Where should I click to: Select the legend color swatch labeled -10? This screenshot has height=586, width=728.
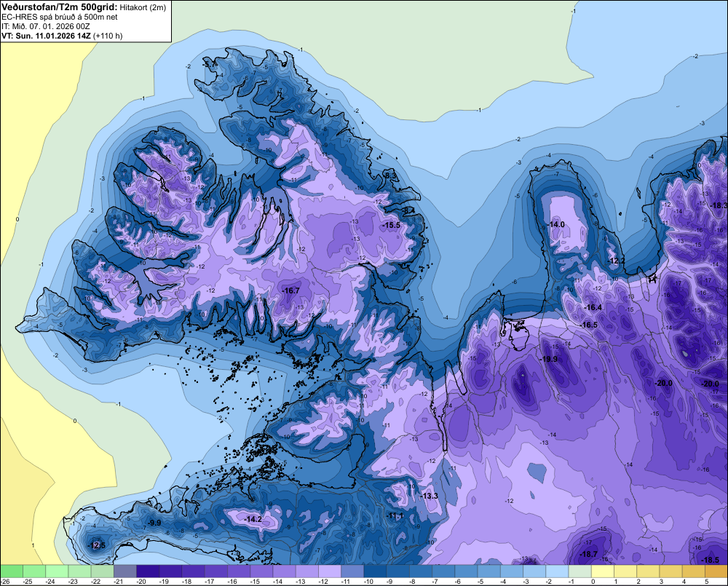[x=376, y=571]
